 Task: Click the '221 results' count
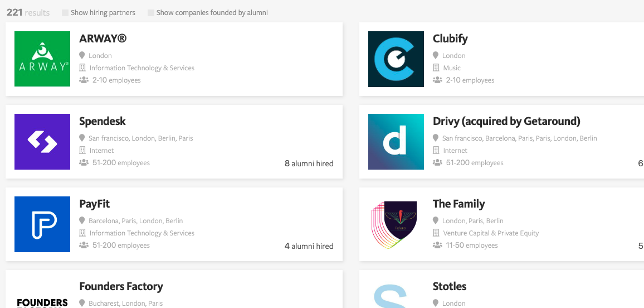click(x=28, y=13)
